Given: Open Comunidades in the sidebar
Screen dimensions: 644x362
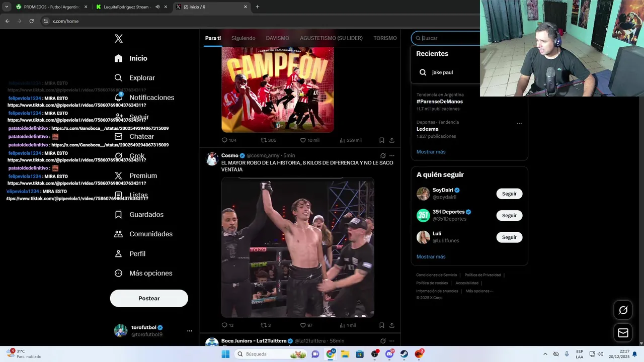Looking at the screenshot, I should pos(143,234).
